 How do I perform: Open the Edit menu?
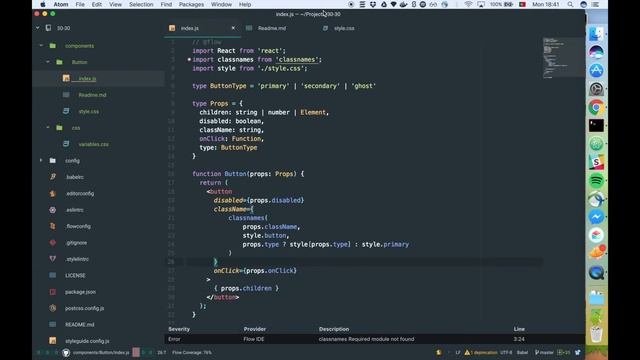tap(97, 4)
